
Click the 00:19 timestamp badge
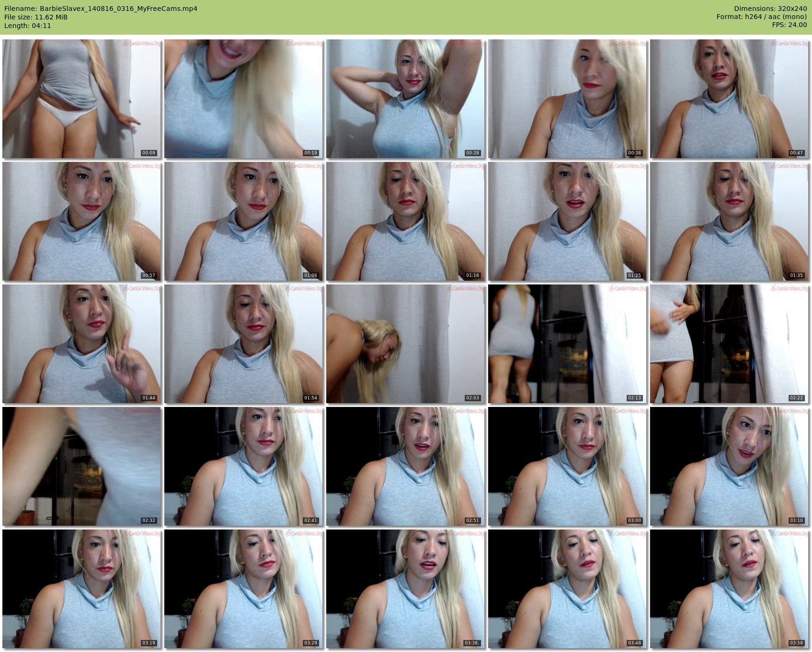pyautogui.click(x=311, y=153)
